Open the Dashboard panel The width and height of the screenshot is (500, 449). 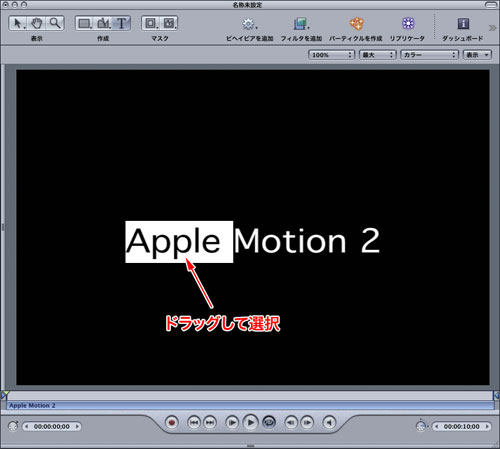(463, 24)
